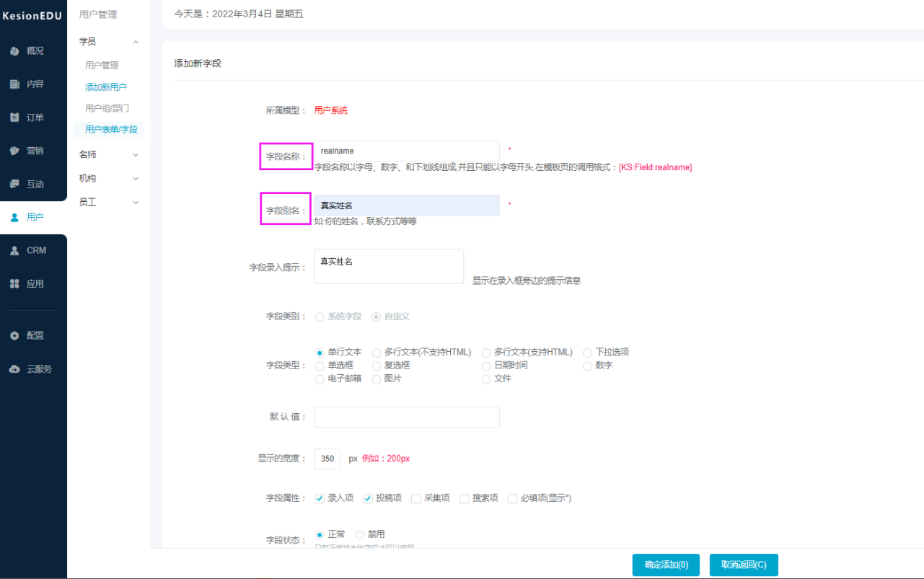Expand the 机构 menu group

pos(107,178)
